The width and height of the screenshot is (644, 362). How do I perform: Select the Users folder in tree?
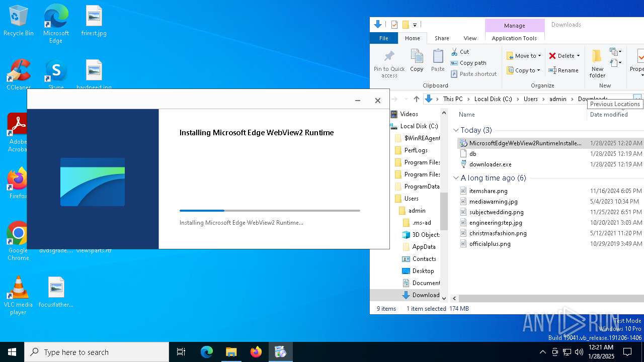click(x=411, y=199)
